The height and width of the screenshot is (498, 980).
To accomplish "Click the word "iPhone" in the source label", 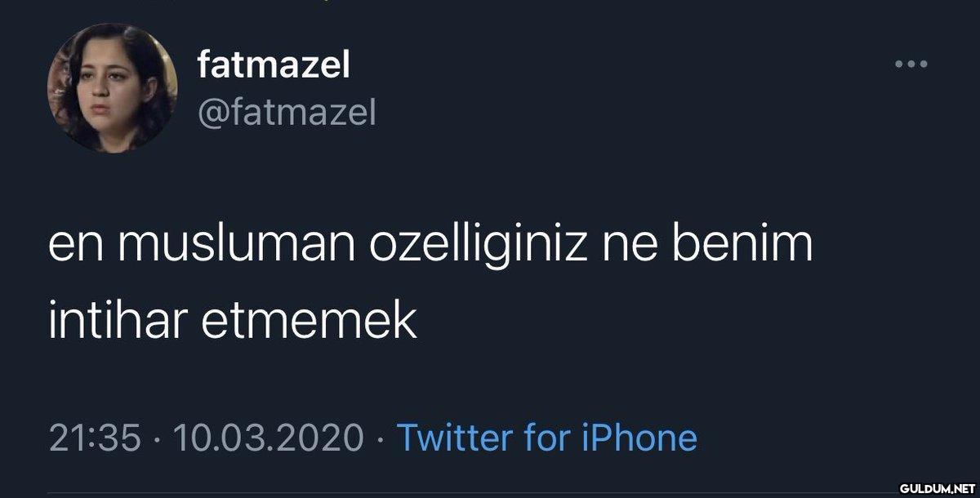I will pos(638,438).
